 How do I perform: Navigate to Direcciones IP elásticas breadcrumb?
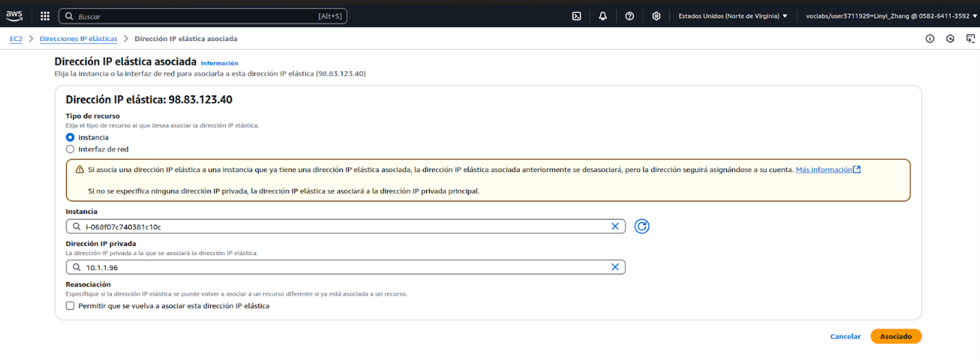(78, 39)
